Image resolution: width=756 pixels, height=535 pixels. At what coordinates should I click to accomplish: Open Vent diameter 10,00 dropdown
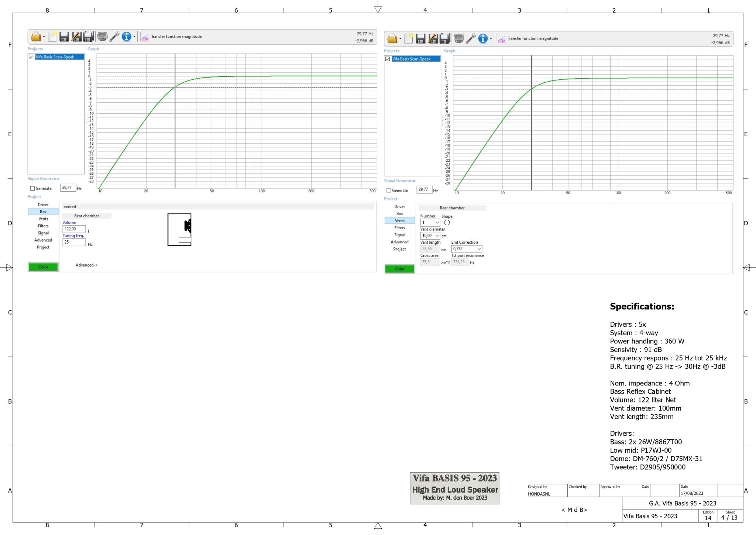coord(437,236)
